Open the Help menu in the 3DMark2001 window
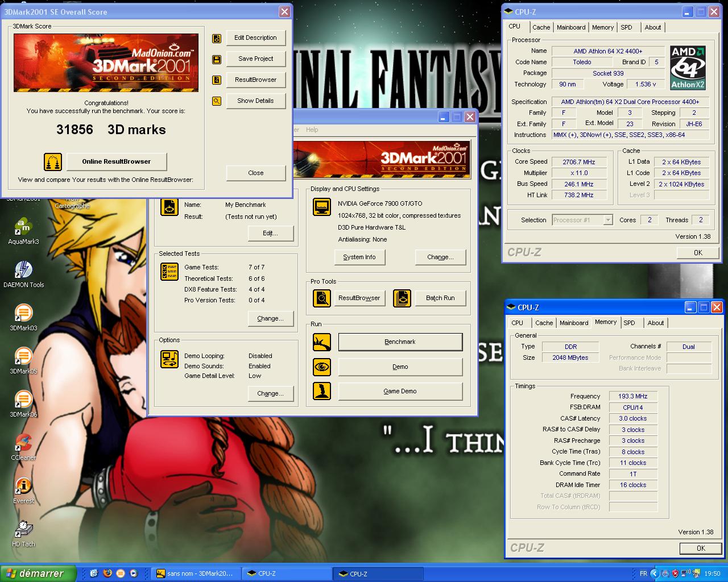This screenshot has width=728, height=582. tap(312, 130)
